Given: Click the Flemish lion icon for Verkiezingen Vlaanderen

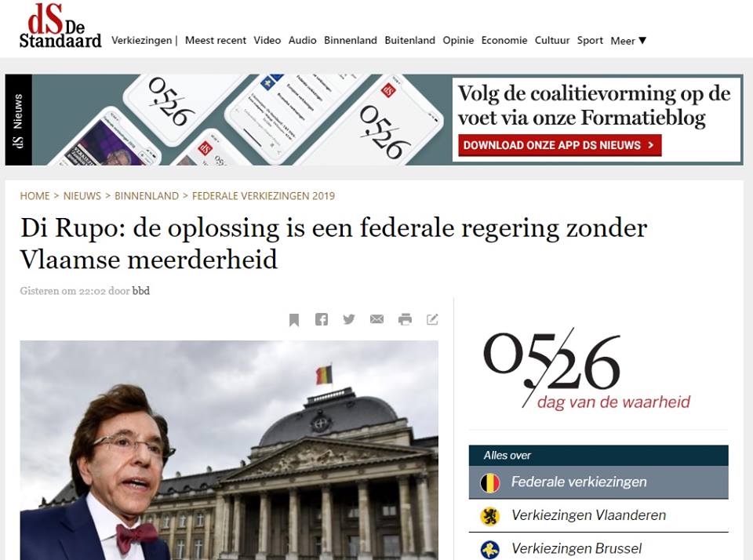Looking at the screenshot, I should (489, 516).
